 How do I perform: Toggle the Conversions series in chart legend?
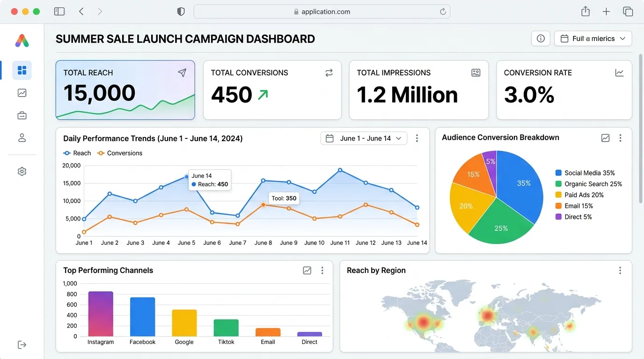pos(119,153)
